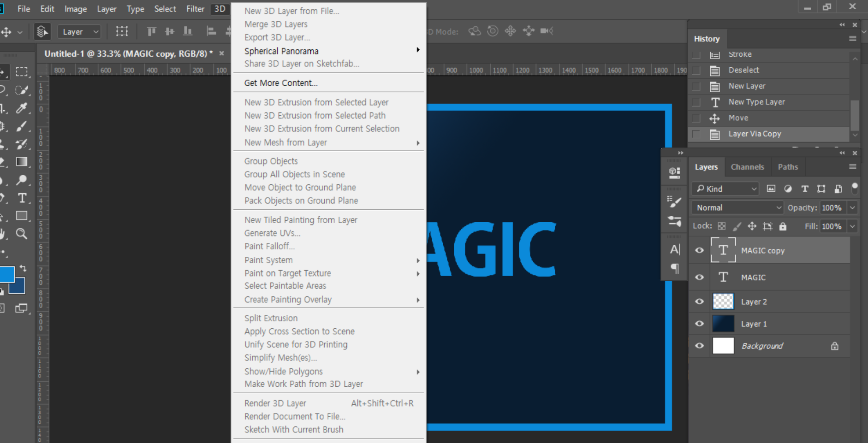Click the 3D pan mode icon
868x443 pixels.
(511, 31)
